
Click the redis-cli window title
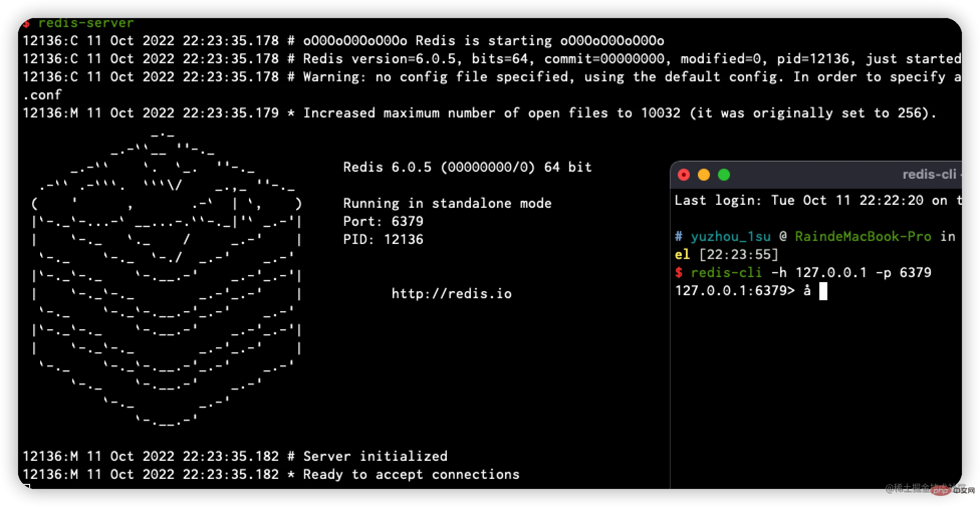tap(929, 175)
